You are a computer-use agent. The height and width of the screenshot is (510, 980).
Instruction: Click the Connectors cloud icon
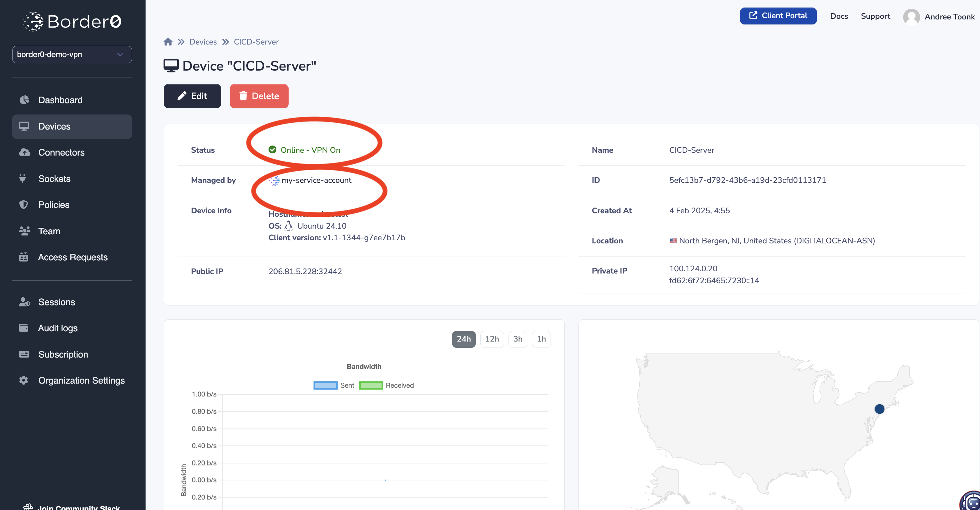(24, 152)
